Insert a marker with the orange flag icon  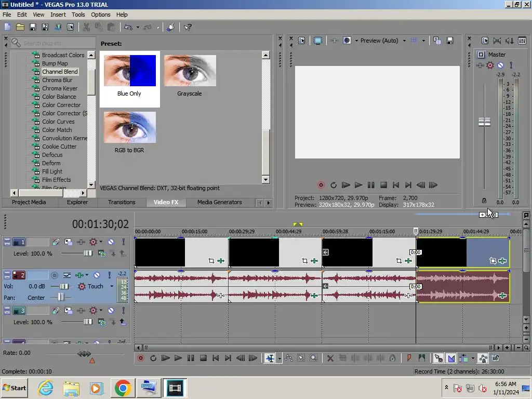(x=409, y=358)
